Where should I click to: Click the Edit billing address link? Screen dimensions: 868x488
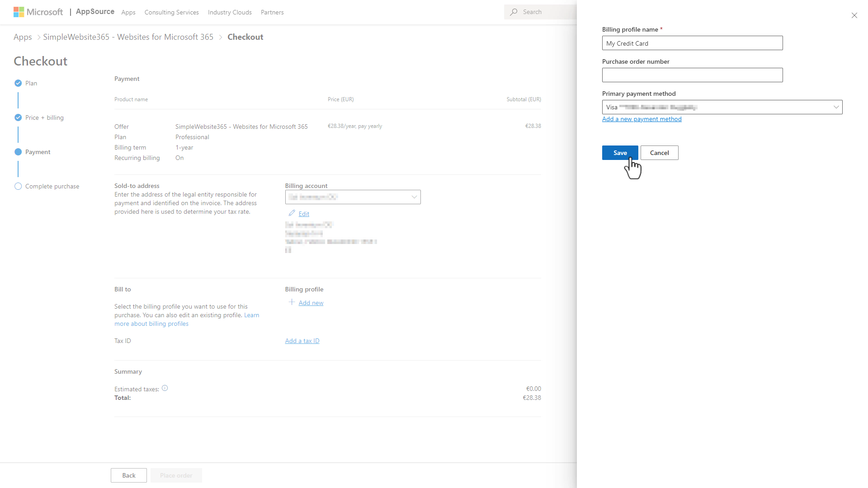click(x=304, y=214)
